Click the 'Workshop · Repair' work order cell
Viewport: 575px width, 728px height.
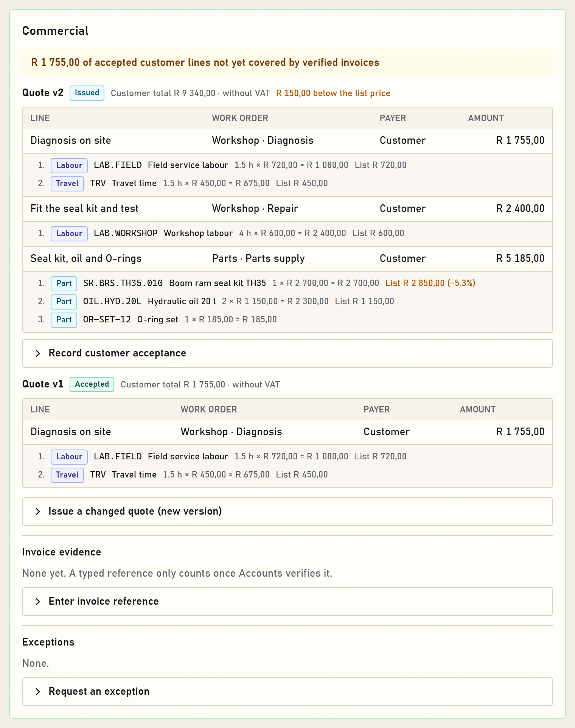[255, 209]
